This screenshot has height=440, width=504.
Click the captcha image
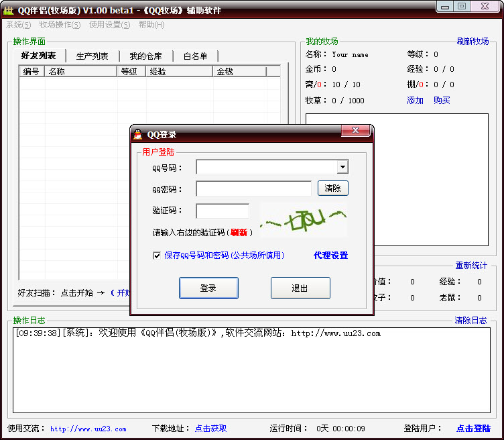click(303, 220)
